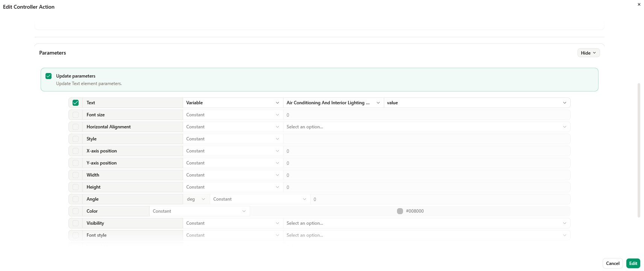Open Y-axis position Constant dropdown
The width and height of the screenshot is (644, 271).
233,163
